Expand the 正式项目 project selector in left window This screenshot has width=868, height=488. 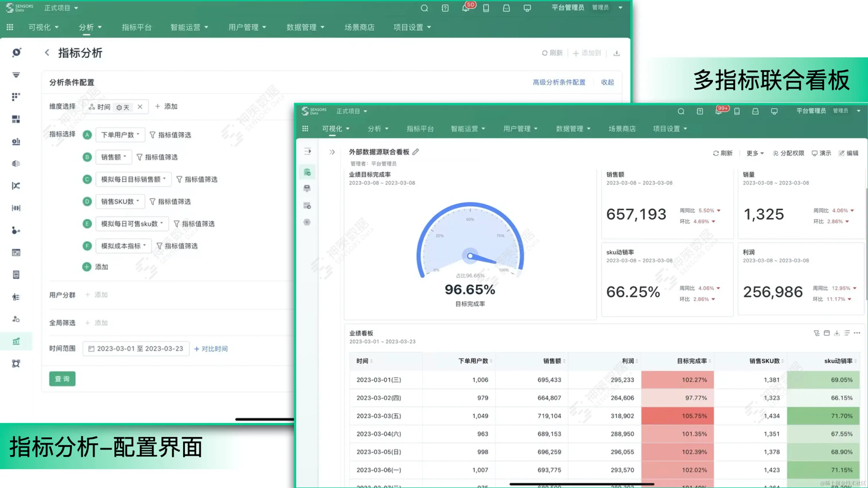pos(61,8)
